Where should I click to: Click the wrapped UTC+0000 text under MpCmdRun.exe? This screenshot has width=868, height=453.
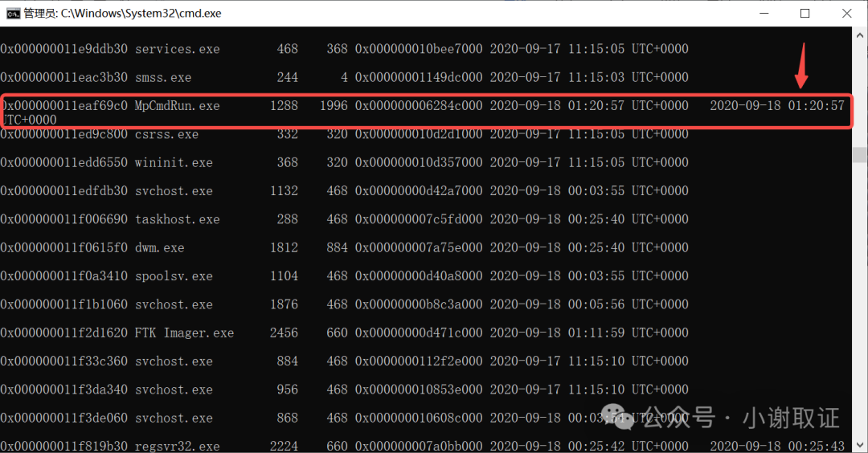click(x=30, y=120)
